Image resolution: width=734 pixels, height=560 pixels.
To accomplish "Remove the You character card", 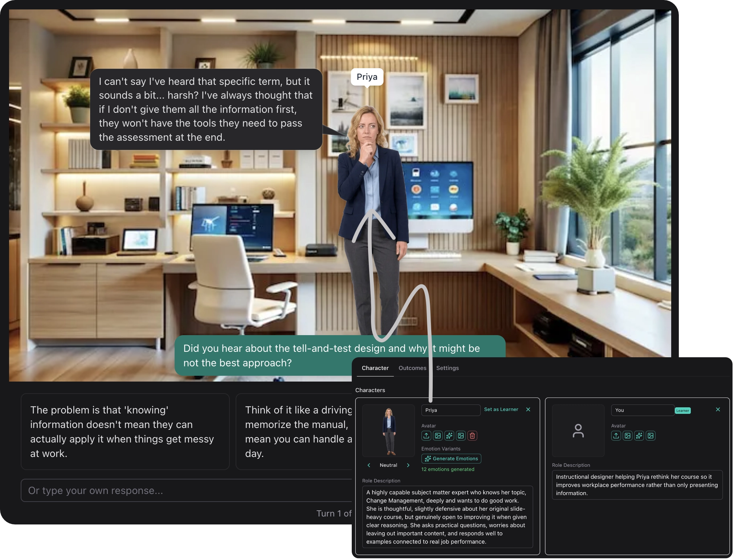I will (x=718, y=409).
